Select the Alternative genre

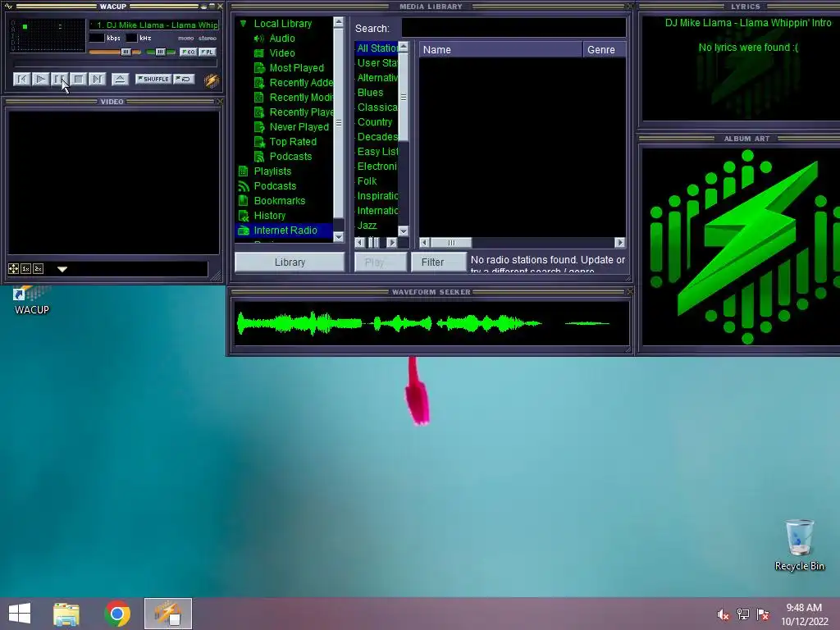click(377, 78)
